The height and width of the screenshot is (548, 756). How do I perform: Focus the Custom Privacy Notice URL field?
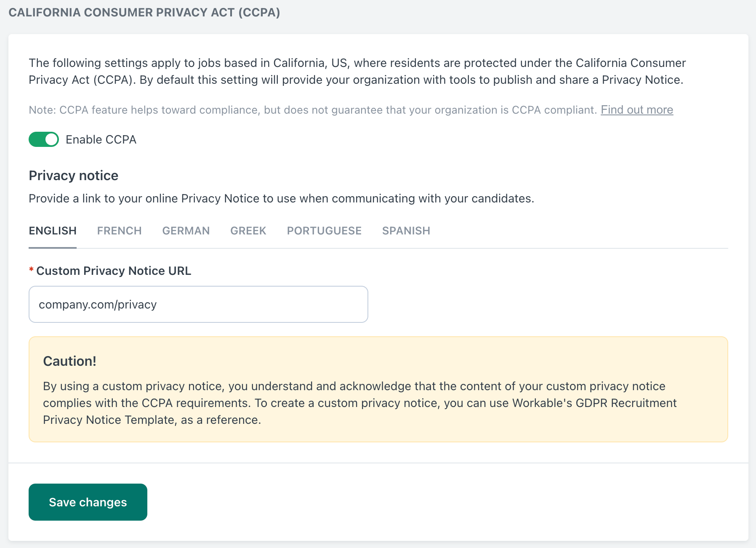[198, 304]
